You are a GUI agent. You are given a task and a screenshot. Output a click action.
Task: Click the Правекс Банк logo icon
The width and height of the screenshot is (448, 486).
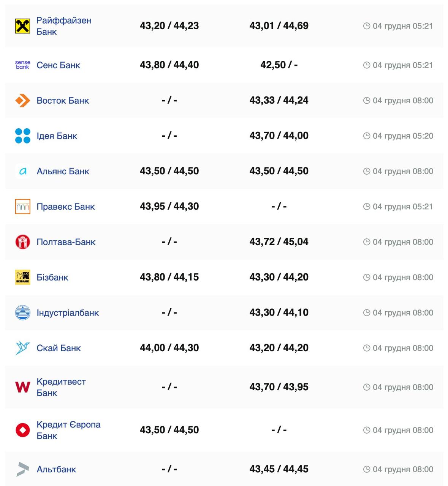point(22,207)
